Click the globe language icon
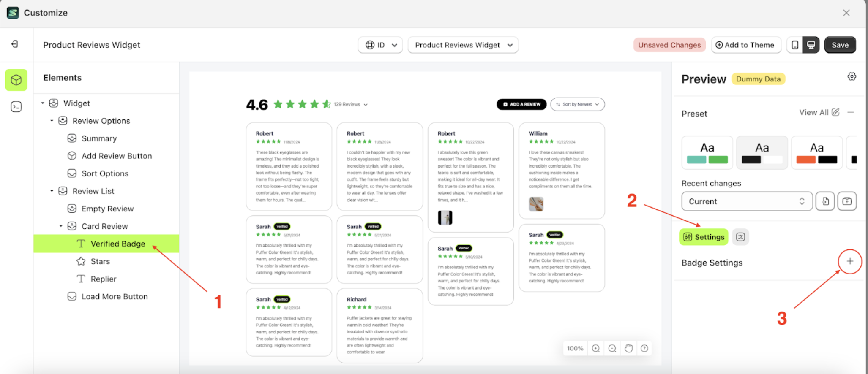Viewport: 868px width, 374px height. coord(370,45)
